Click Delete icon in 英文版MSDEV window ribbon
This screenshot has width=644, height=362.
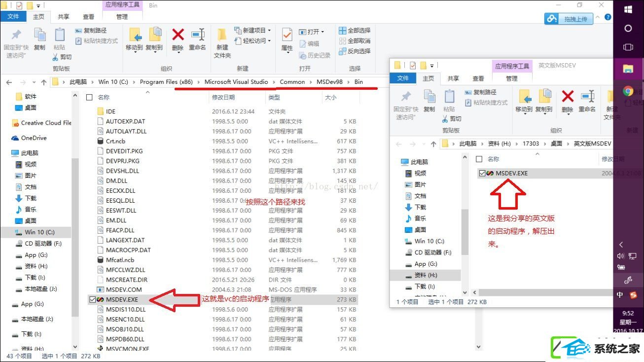coord(568,96)
